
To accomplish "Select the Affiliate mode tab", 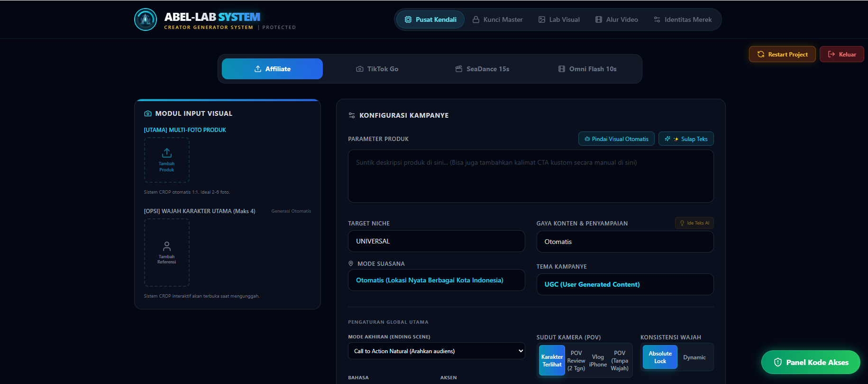I will pos(272,69).
